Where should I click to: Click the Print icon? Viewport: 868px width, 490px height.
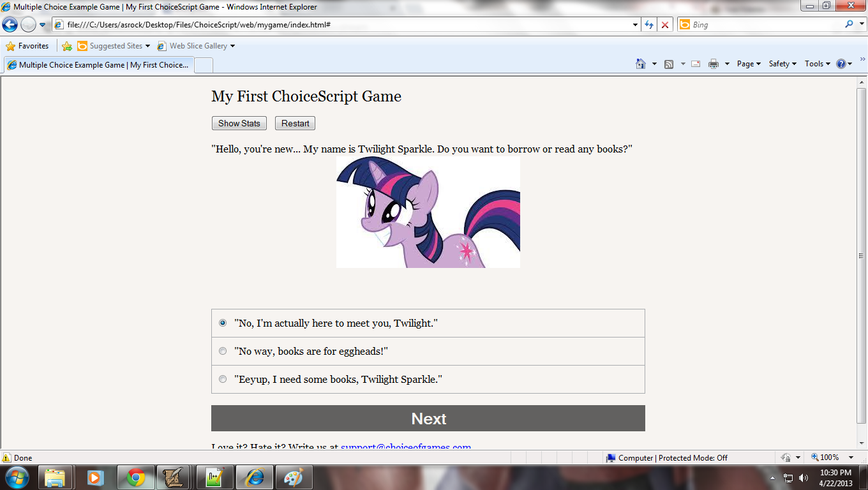pos(714,64)
